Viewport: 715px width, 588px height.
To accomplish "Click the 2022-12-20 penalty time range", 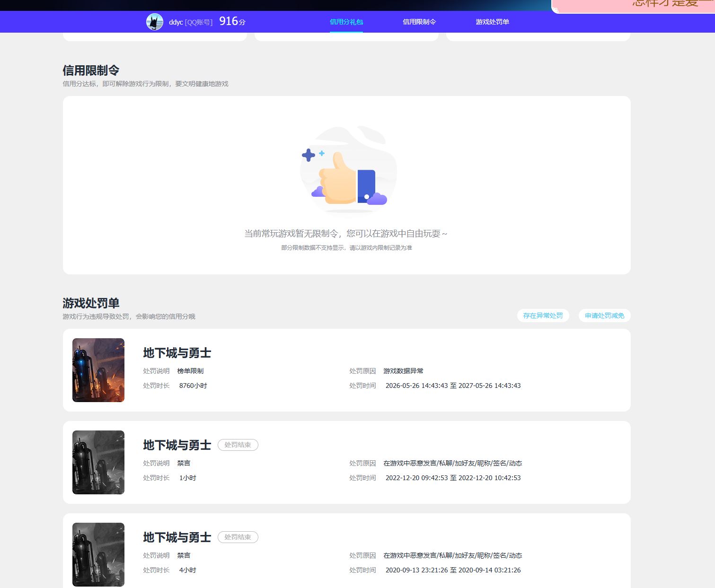I will point(453,478).
